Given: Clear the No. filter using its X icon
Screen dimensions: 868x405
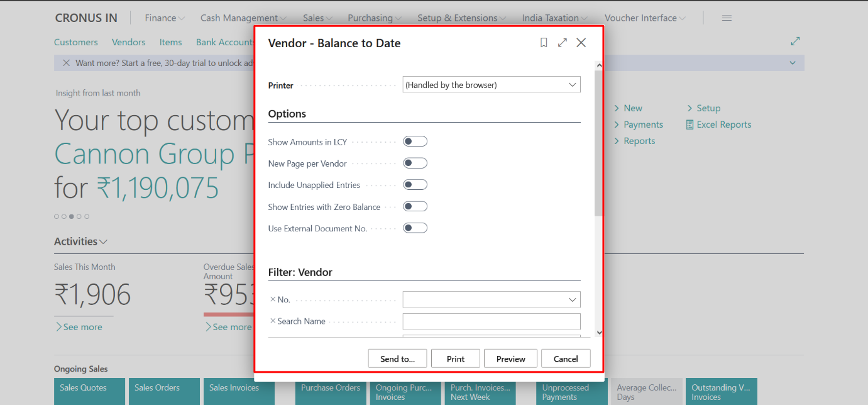Looking at the screenshot, I should (x=272, y=299).
